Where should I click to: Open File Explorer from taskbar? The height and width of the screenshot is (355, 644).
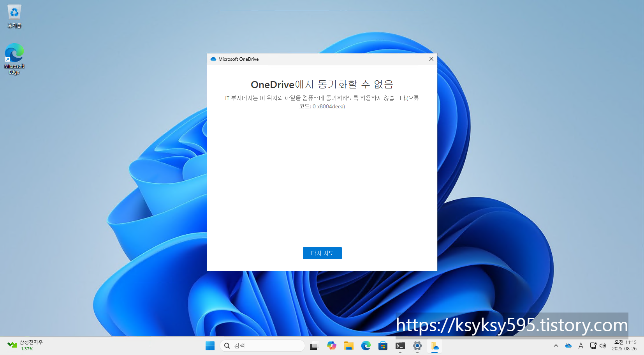point(348,346)
